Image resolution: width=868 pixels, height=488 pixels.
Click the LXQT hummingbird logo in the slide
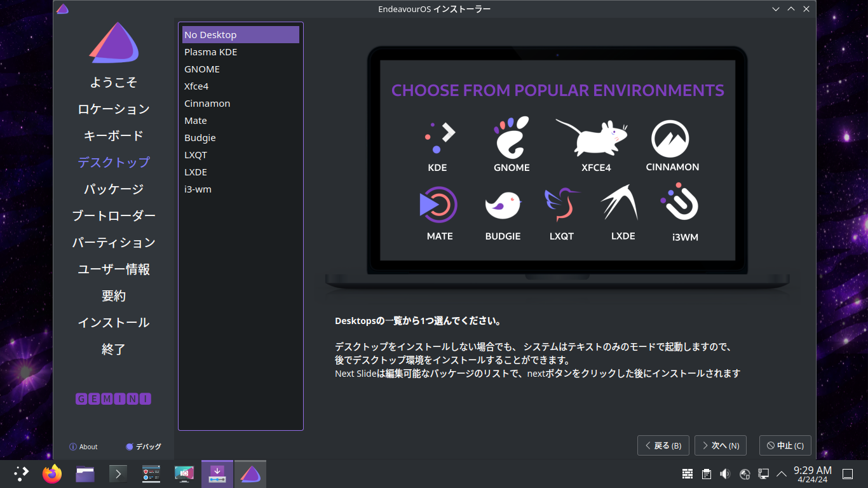(x=562, y=205)
